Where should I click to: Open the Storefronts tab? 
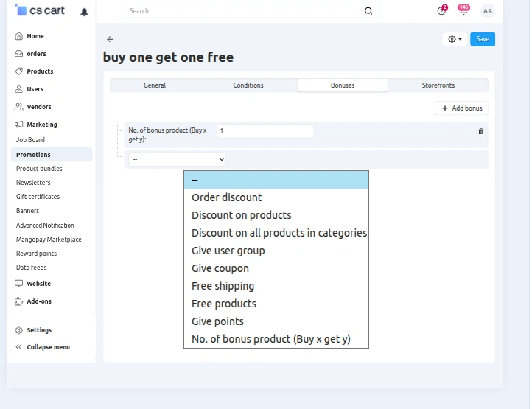pos(438,85)
